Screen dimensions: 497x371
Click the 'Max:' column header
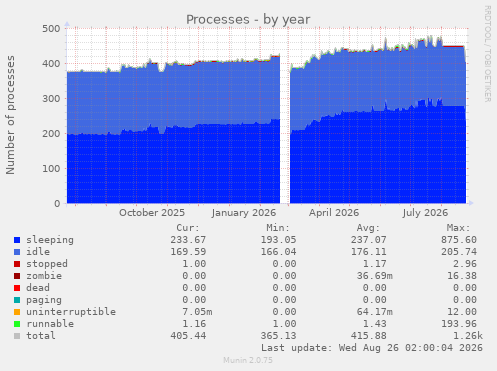[x=458, y=228]
